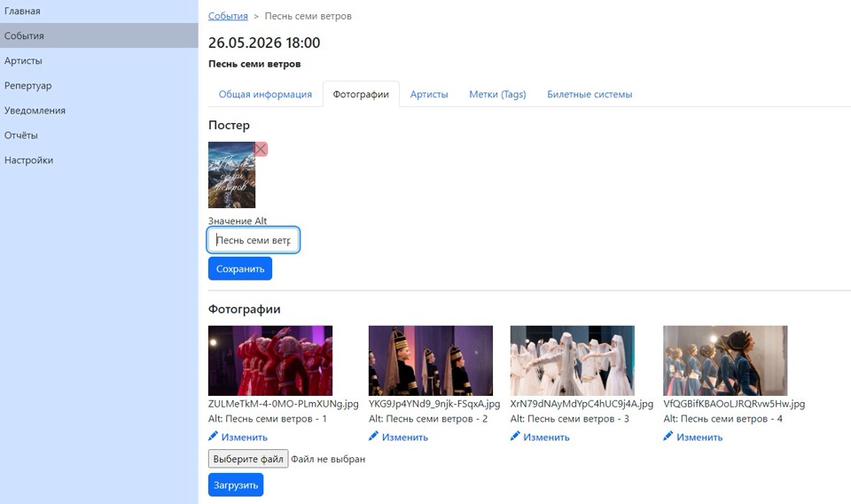Click the pencil icon under third photo

(516, 437)
